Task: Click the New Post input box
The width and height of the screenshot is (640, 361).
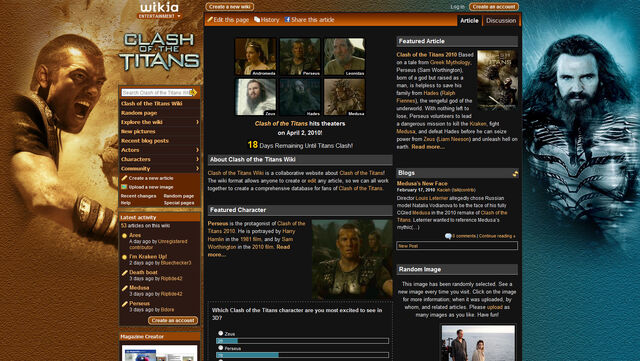Action: (457, 246)
